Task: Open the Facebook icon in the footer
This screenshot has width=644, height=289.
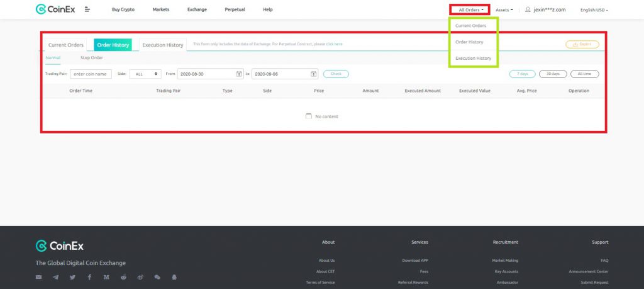Action: tap(89, 277)
